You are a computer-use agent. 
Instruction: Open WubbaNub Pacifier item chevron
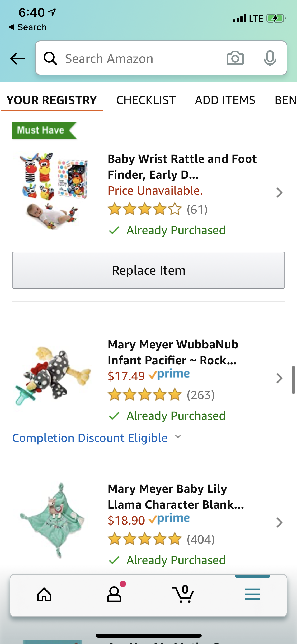pyautogui.click(x=279, y=378)
